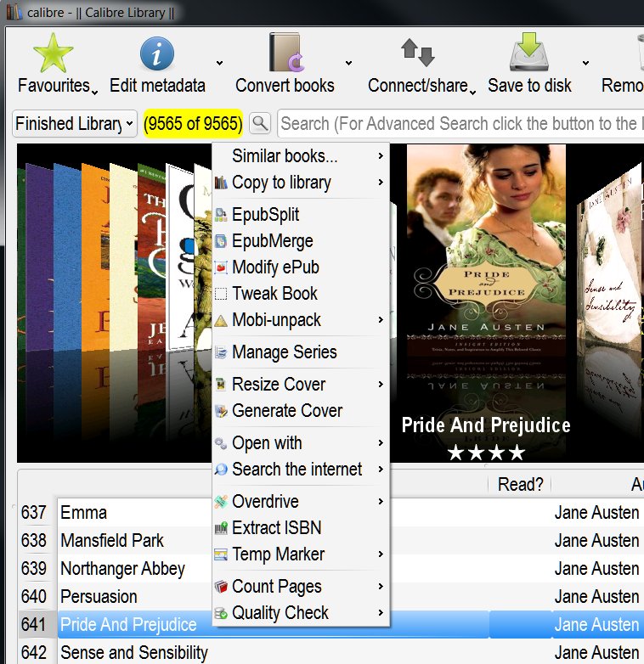Choose Extract ISBN from the menu
This screenshot has width=644, height=664.
point(301,527)
